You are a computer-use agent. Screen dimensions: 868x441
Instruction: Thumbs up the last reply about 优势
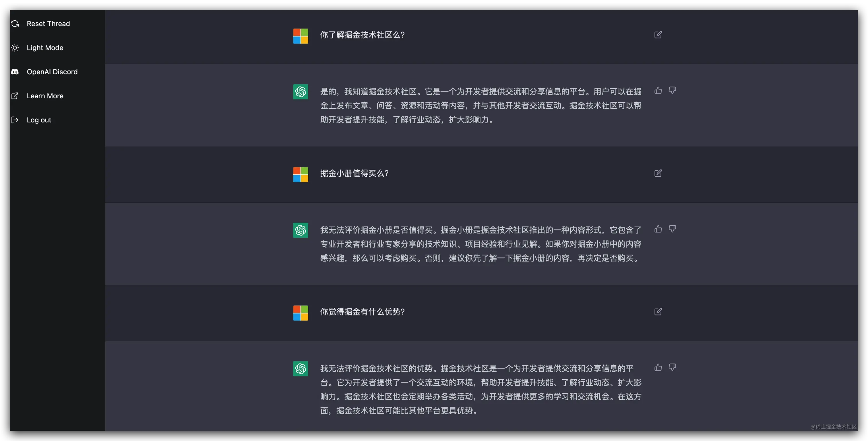tap(658, 367)
